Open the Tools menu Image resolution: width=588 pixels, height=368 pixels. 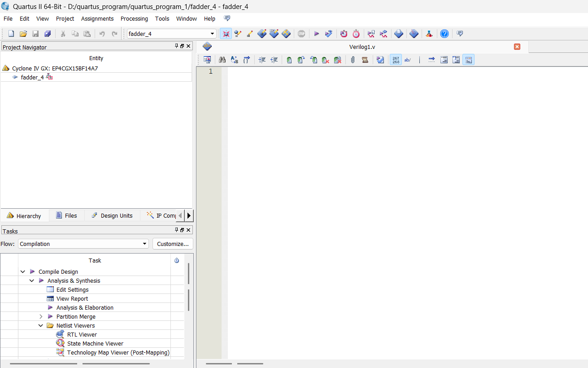162,18
